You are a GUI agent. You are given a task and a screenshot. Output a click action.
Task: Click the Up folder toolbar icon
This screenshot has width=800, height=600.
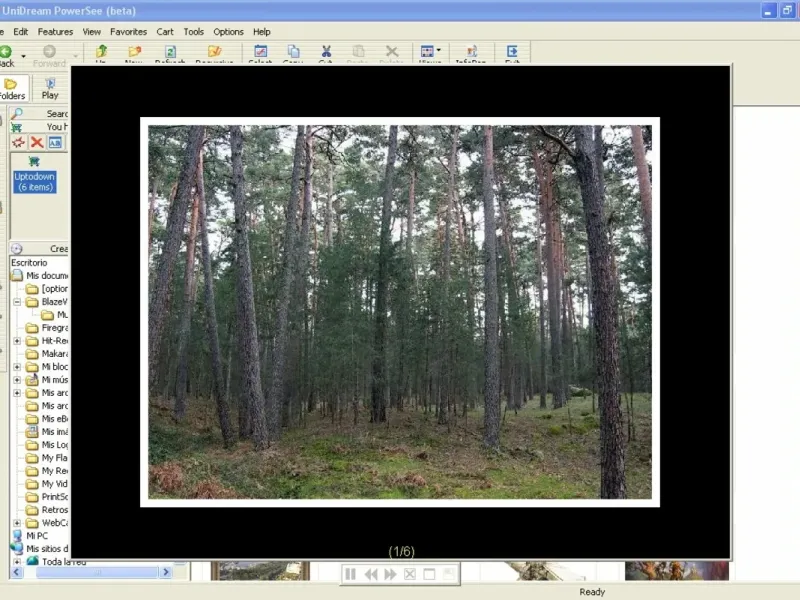pos(101,51)
